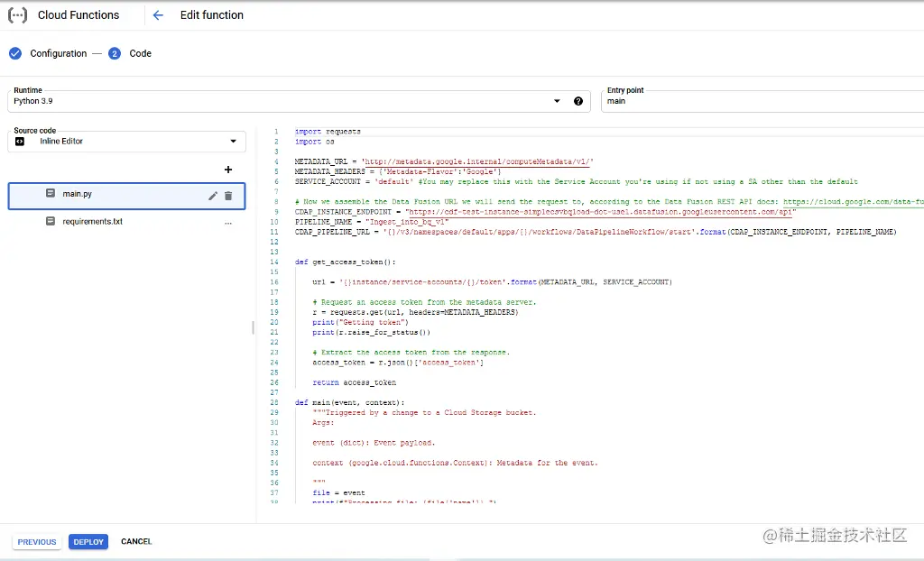Image resolution: width=924 pixels, height=561 pixels.
Task: Go to the Code step
Action: click(140, 53)
